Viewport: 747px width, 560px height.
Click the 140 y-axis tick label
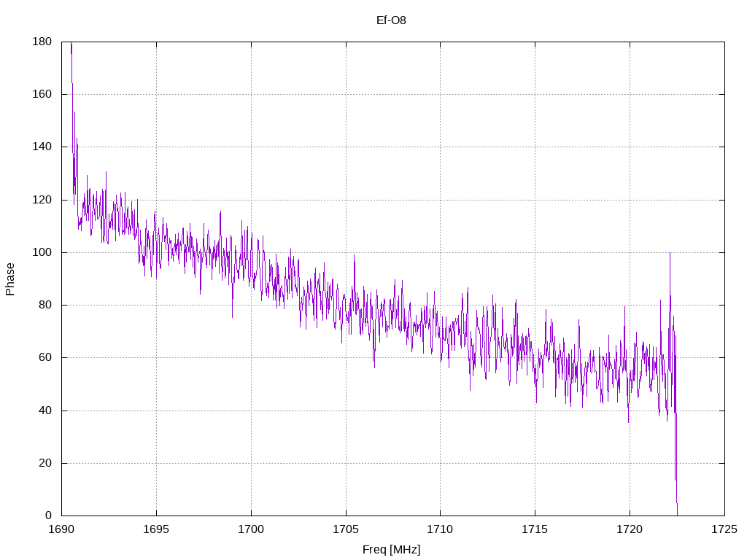[42, 147]
